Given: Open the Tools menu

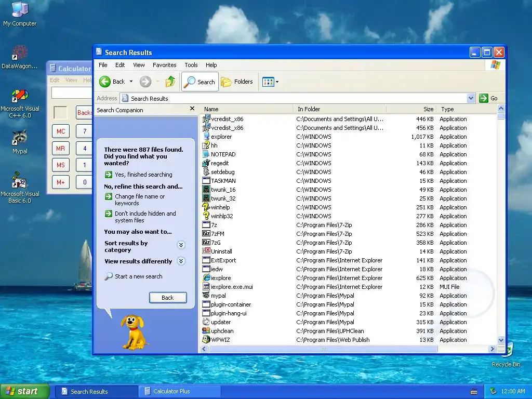Looking at the screenshot, I should (191, 65).
